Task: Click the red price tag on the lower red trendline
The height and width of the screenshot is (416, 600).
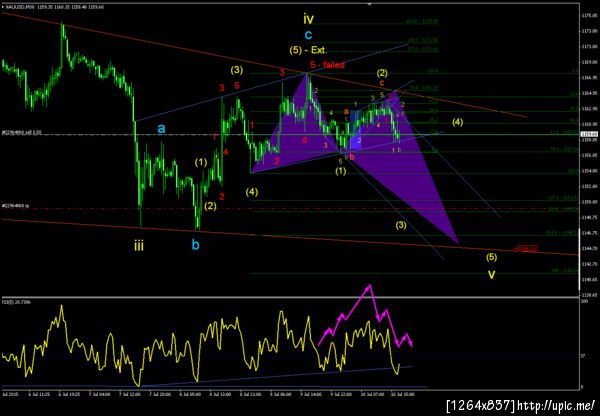Action: click(527, 249)
